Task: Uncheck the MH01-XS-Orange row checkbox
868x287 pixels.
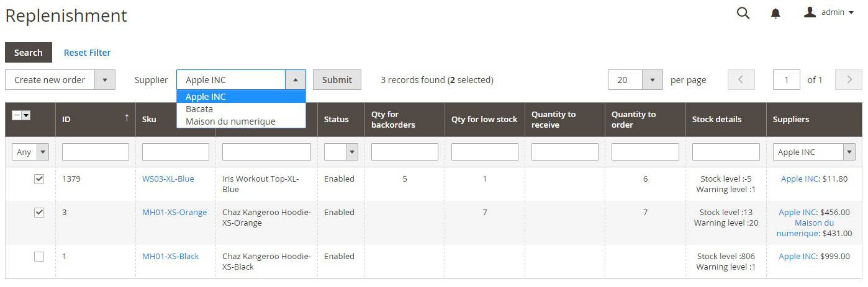Action: 39,213
